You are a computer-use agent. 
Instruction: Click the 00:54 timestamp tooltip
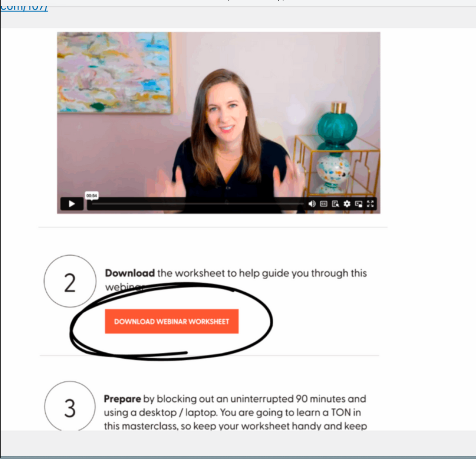click(x=91, y=196)
